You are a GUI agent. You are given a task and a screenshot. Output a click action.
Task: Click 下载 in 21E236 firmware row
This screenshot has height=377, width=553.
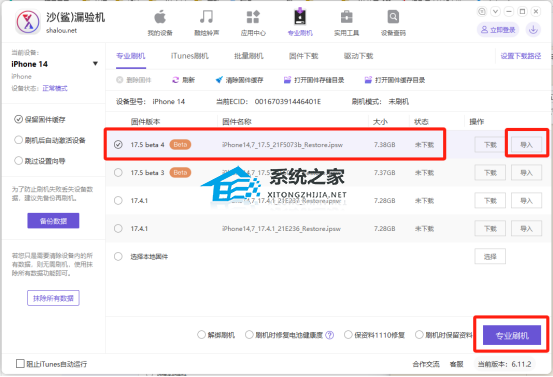(x=490, y=229)
